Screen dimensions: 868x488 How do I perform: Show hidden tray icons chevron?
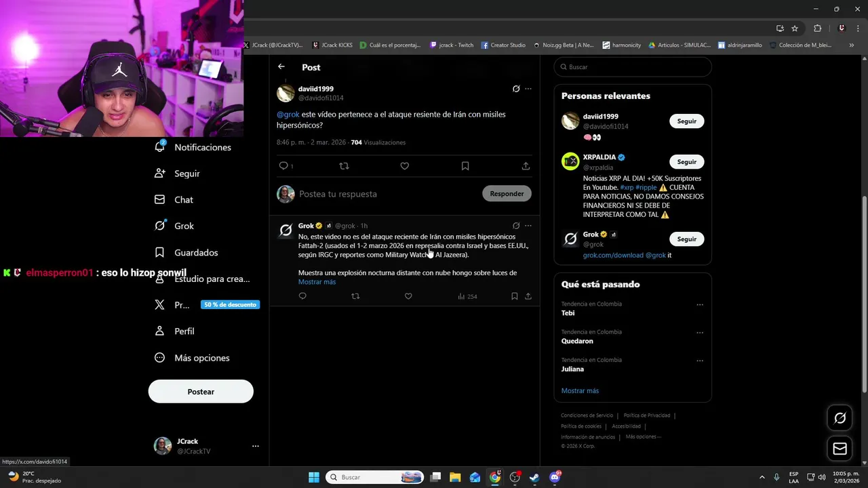click(762, 477)
